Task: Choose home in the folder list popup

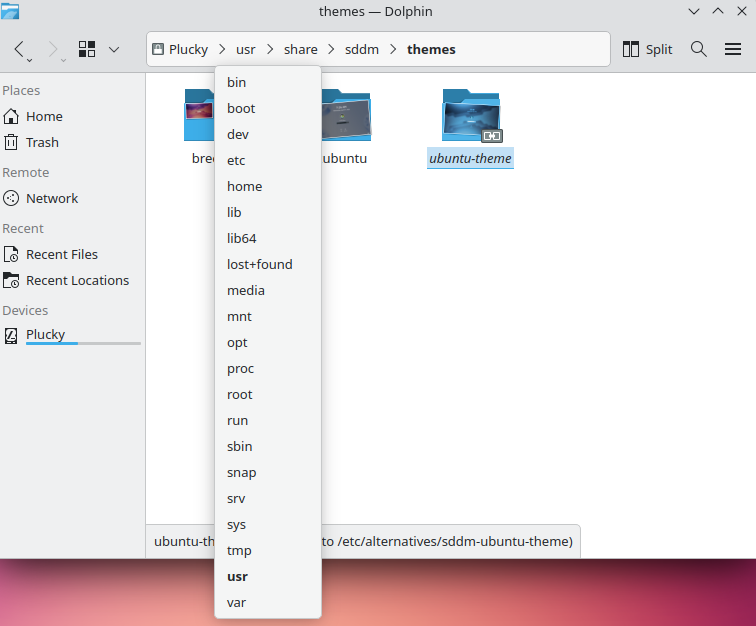Action: [244, 186]
